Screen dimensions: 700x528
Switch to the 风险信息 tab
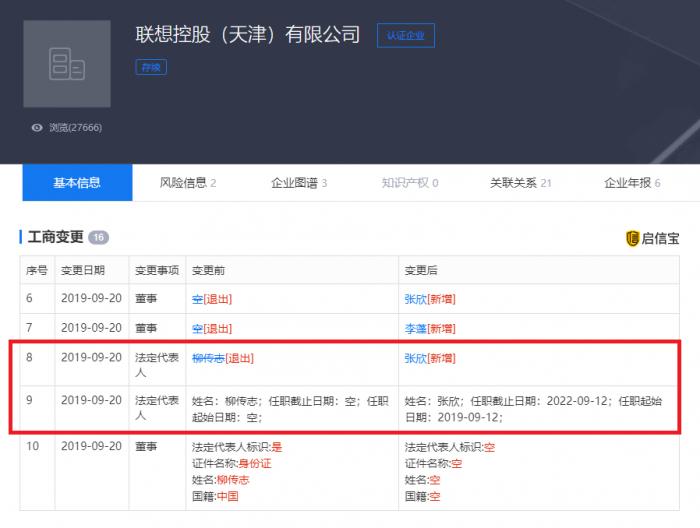click(187, 183)
